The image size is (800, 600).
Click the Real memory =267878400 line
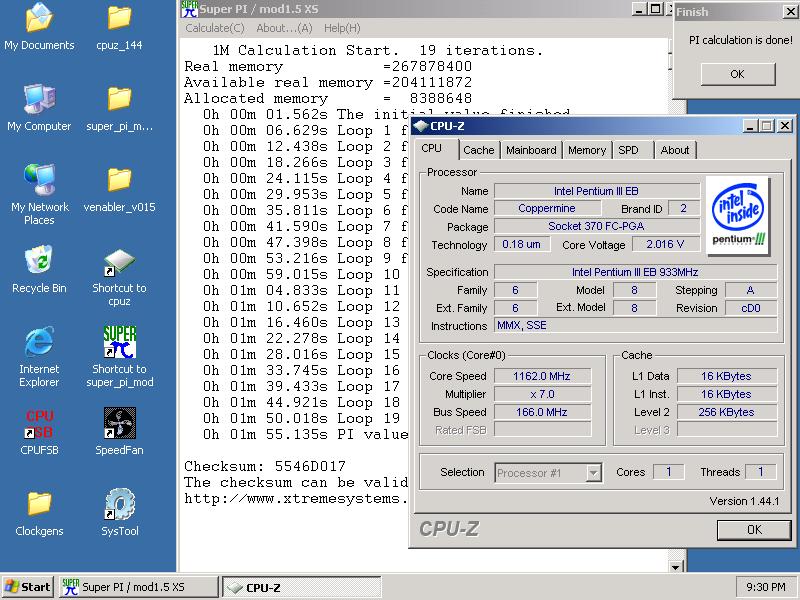click(x=328, y=66)
